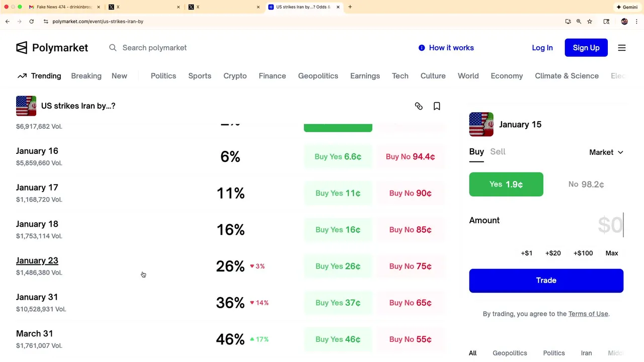Switch to the Sell tab
The width and height of the screenshot is (644, 362).
[x=498, y=152]
